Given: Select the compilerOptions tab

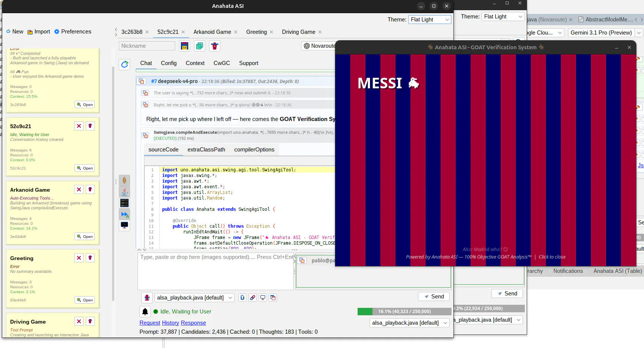Looking at the screenshot, I should pyautogui.click(x=254, y=150).
